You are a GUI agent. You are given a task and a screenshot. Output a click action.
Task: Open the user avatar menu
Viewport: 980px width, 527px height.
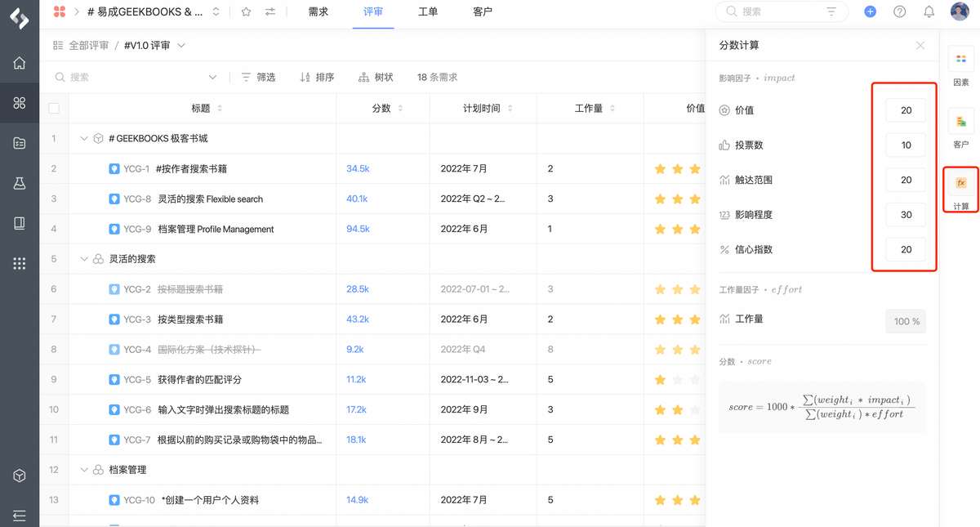[x=960, y=11]
